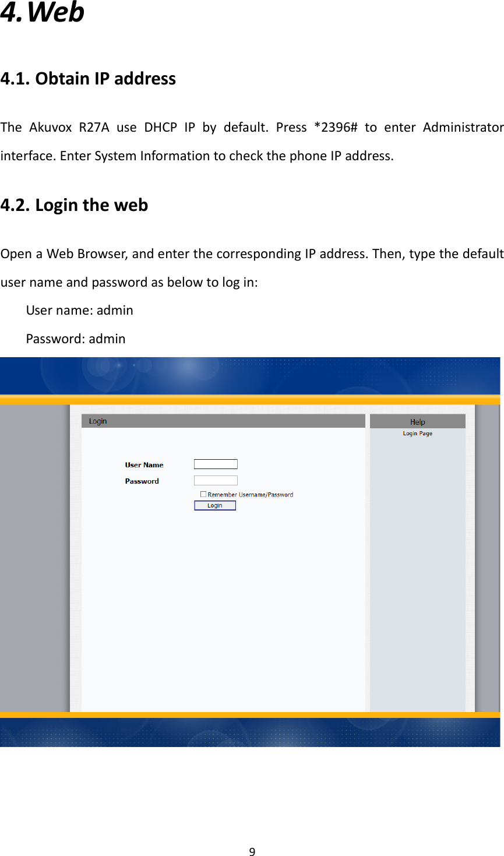
Task: Click the '*2396#' code in the text
Action: [335, 128]
